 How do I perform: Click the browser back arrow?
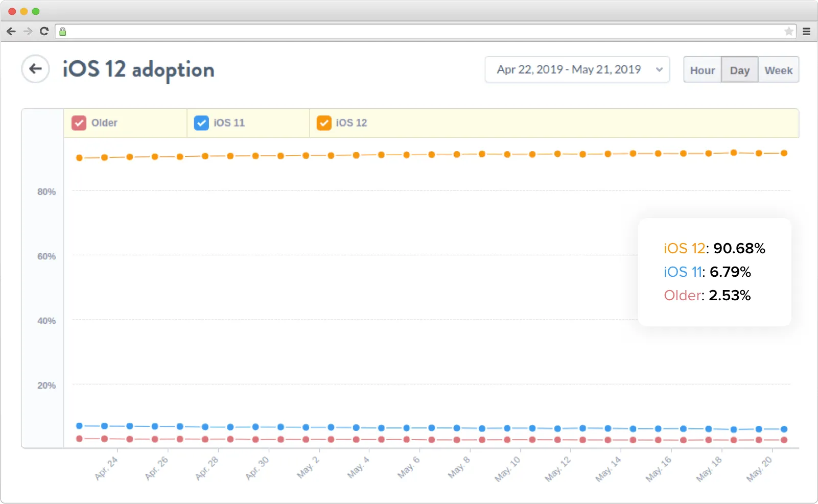tap(11, 31)
